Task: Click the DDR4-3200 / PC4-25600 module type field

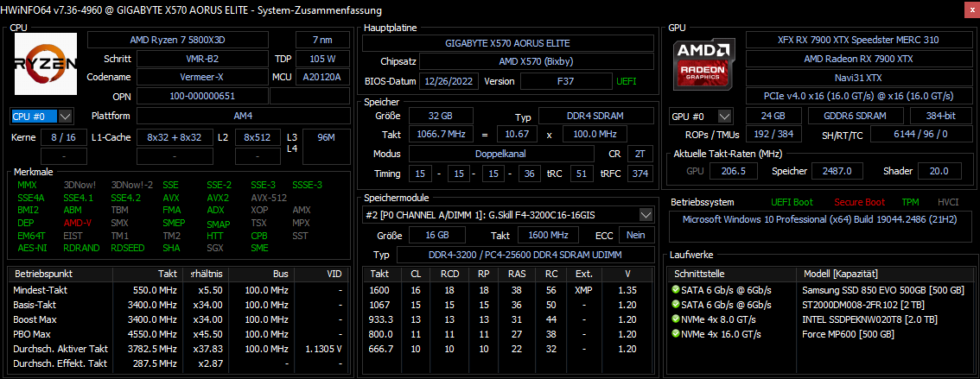Action: pyautogui.click(x=525, y=255)
